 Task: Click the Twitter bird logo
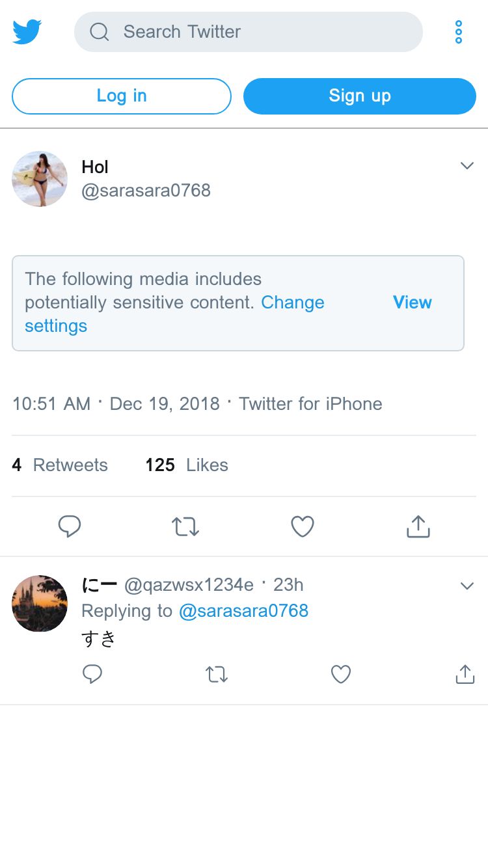27,31
